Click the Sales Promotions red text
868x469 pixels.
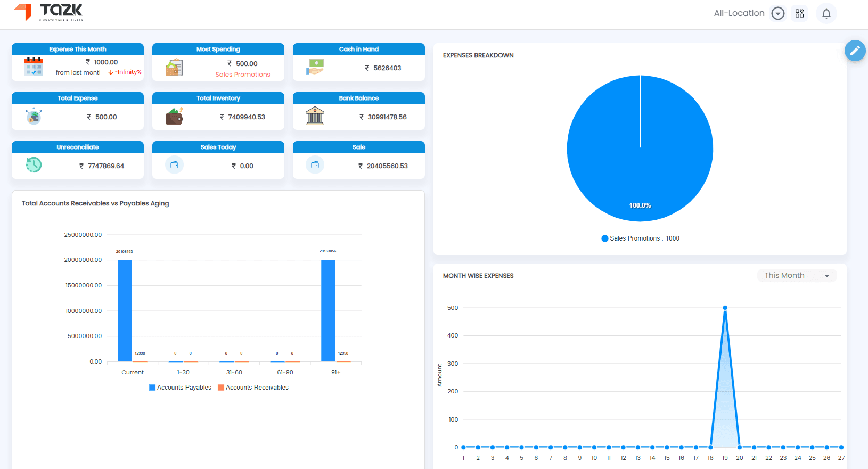(x=243, y=75)
